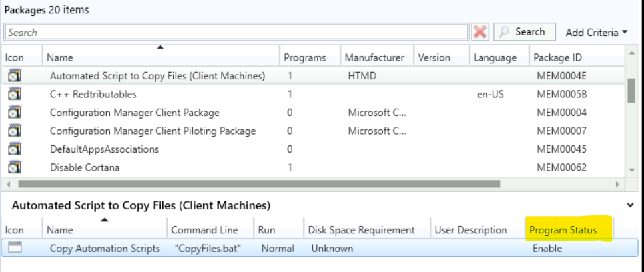Sort packages by the Name column
This screenshot has height=272, width=644.
(160, 58)
